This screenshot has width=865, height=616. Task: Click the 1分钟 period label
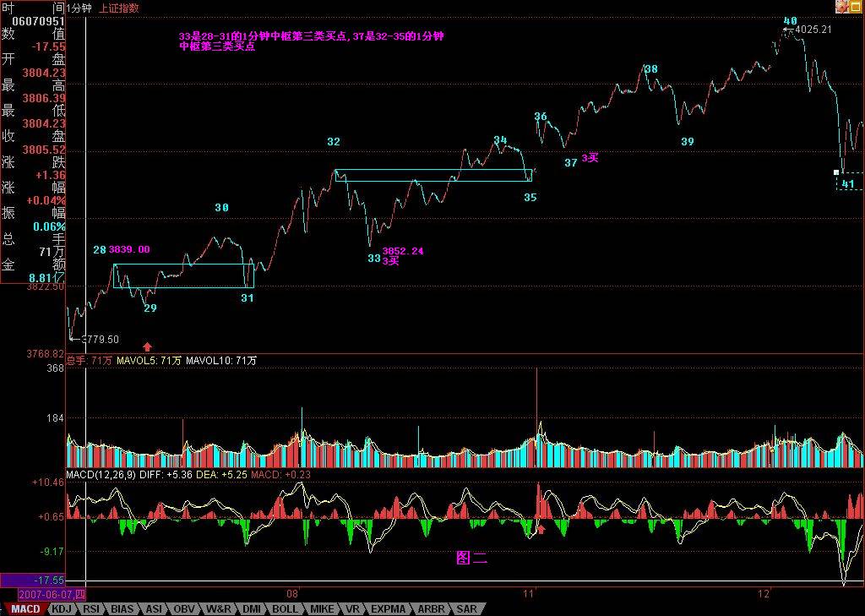(79, 8)
